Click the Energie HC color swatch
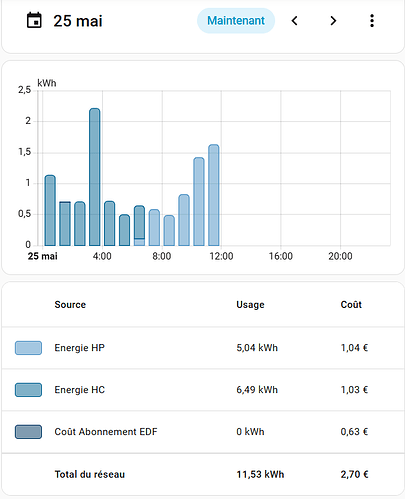Image resolution: width=405 pixels, height=499 pixels. (x=28, y=390)
